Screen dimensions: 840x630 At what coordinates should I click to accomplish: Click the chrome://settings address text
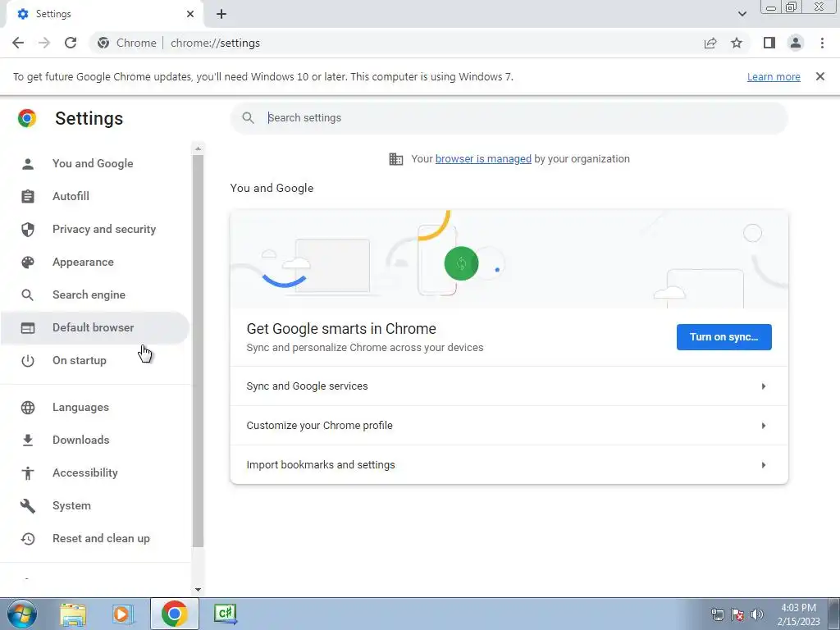point(216,43)
